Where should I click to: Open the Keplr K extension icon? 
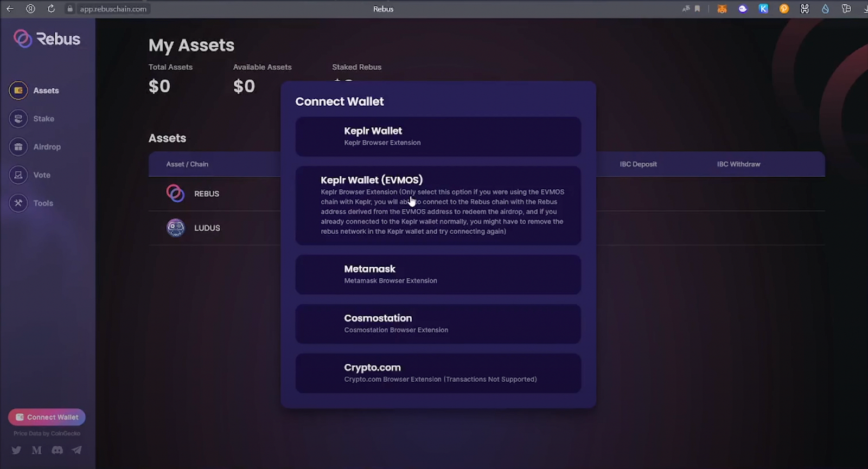click(x=763, y=9)
